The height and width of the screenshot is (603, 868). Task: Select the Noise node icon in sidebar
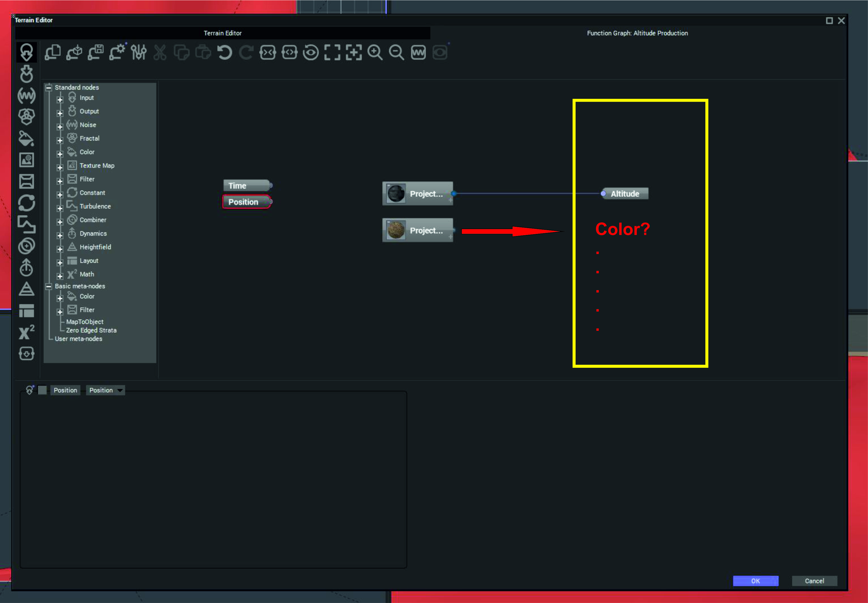(x=26, y=95)
